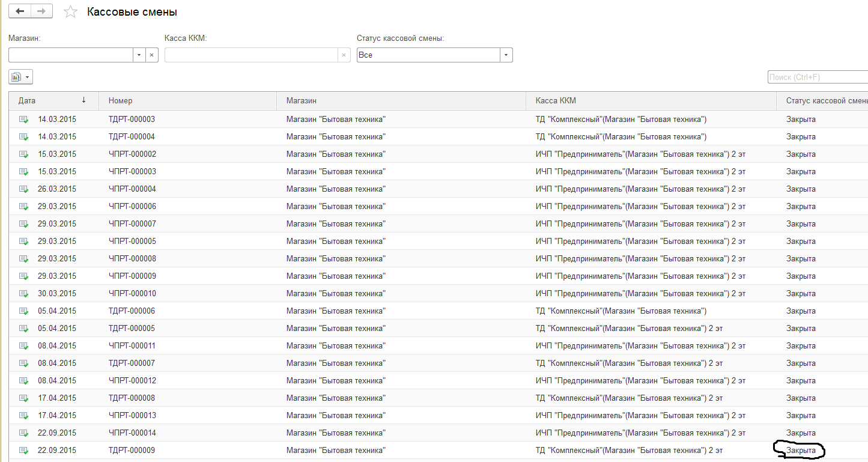Screen dimensions: 868x462
Task: Go forward with the right arrow button
Action: [41, 11]
